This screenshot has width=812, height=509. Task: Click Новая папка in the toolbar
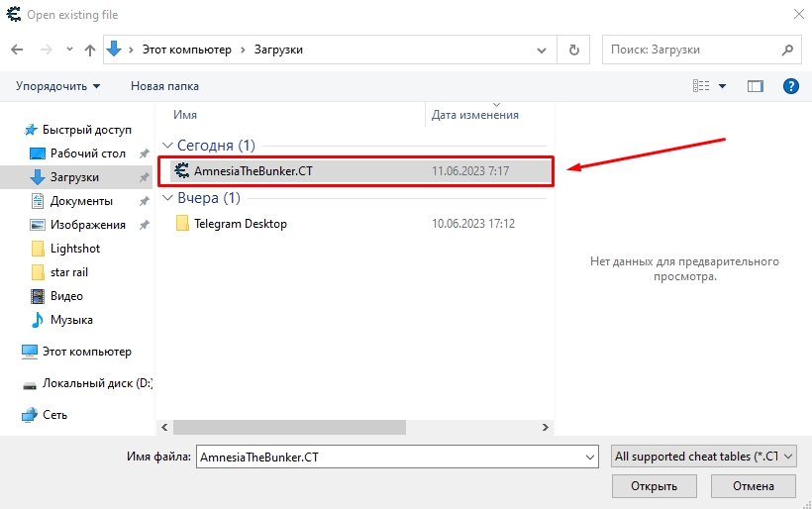(164, 86)
